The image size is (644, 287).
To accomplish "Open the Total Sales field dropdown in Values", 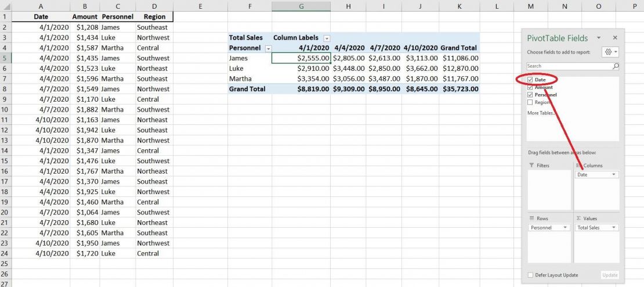I will [614, 228].
